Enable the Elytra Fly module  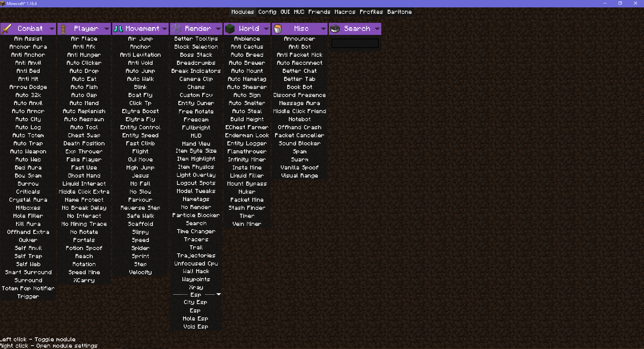tap(140, 119)
